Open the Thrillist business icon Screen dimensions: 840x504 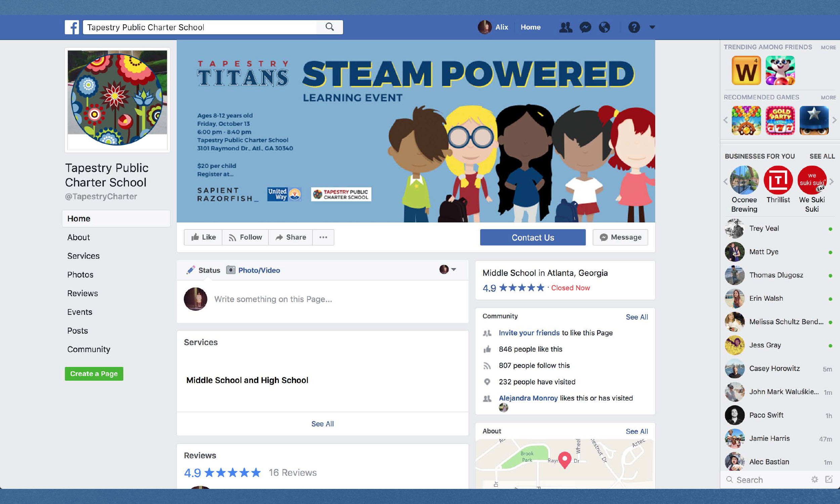pos(778,180)
